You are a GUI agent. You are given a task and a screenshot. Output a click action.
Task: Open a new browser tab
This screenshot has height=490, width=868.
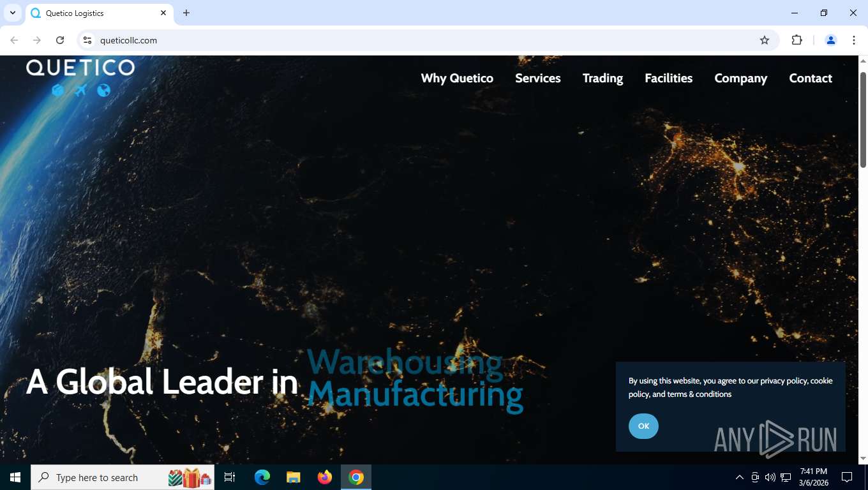186,13
